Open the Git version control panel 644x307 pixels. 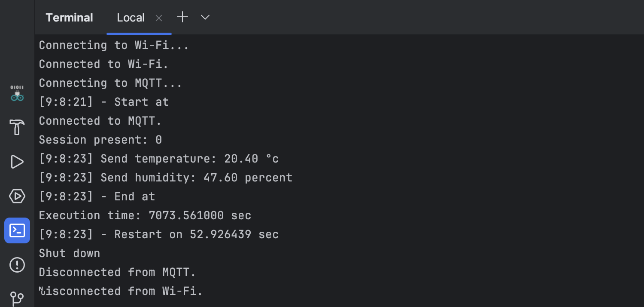(x=17, y=298)
